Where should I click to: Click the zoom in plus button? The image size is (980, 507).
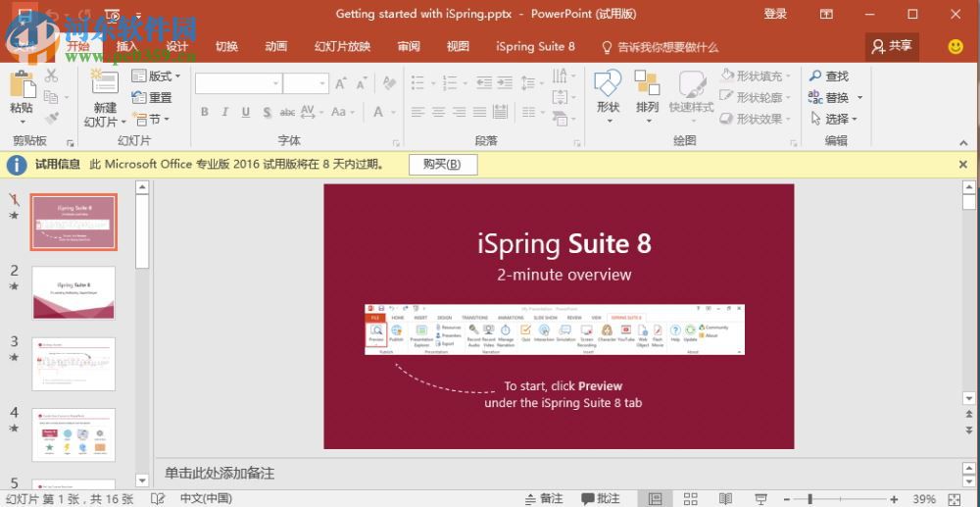(895, 499)
